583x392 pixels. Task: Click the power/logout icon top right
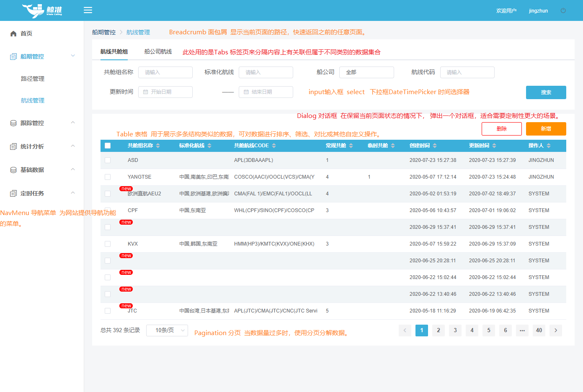coord(563,10)
